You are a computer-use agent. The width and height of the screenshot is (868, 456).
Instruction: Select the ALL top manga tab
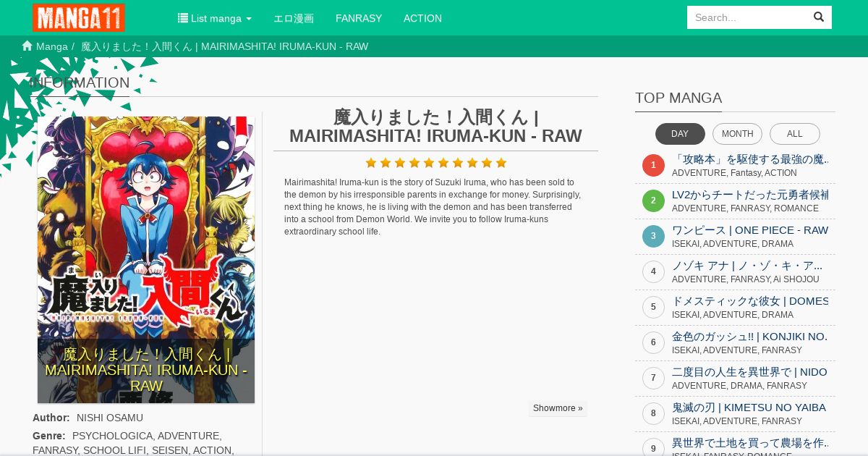point(795,134)
